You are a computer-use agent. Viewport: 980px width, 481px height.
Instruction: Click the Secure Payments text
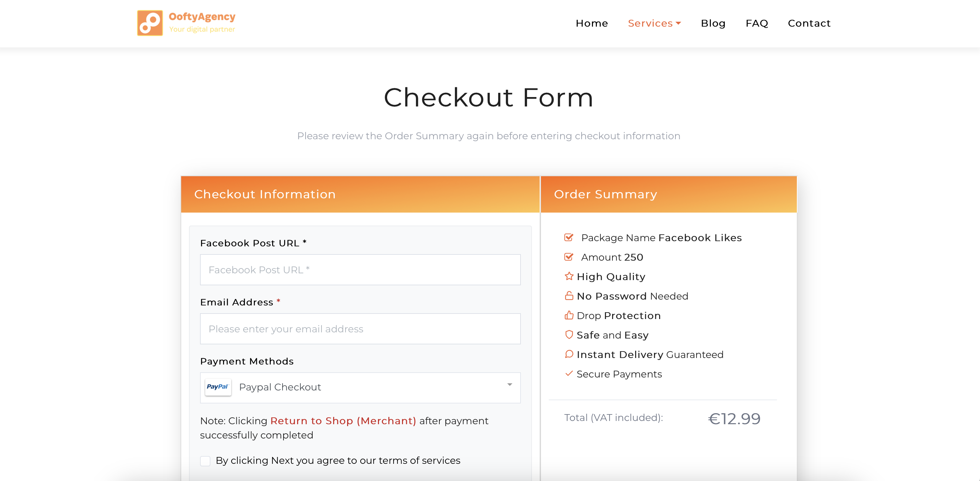(x=619, y=374)
